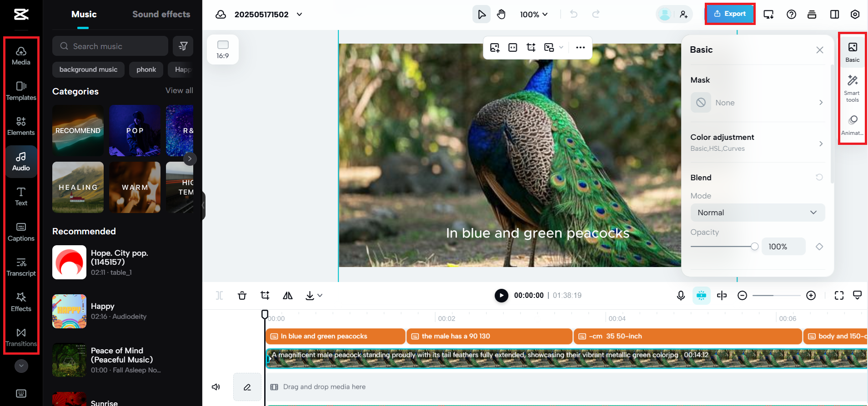
Task: Click the Search music field
Action: click(110, 46)
